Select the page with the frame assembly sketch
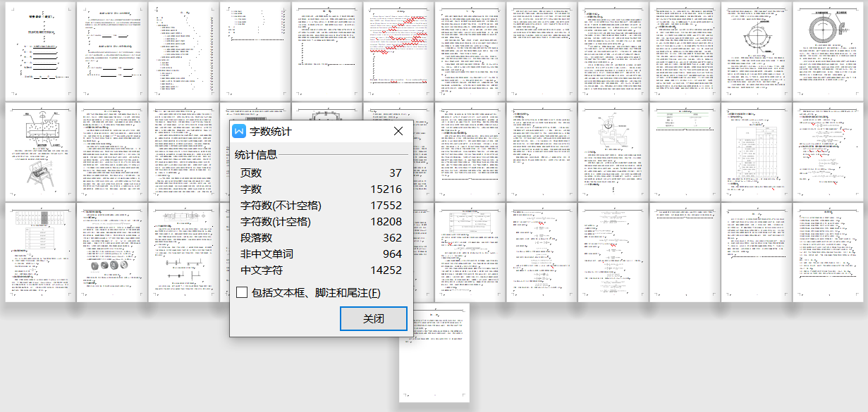The width and height of the screenshot is (868, 412). click(39, 176)
